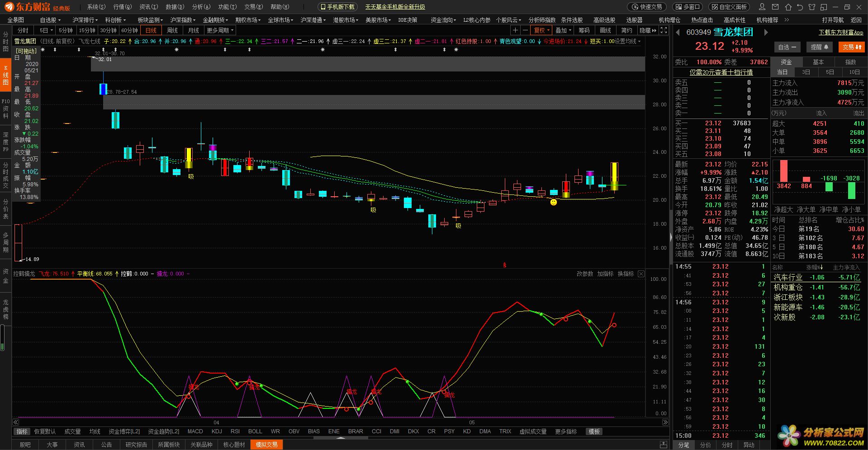Open the skin (shirt) icon
The width and height of the screenshot is (868, 450).
pos(812,7)
